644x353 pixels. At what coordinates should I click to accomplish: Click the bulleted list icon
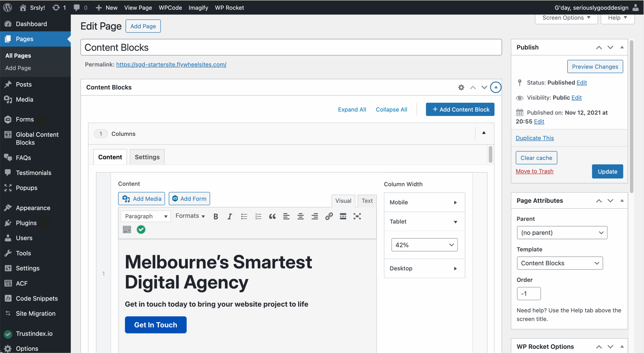click(244, 216)
